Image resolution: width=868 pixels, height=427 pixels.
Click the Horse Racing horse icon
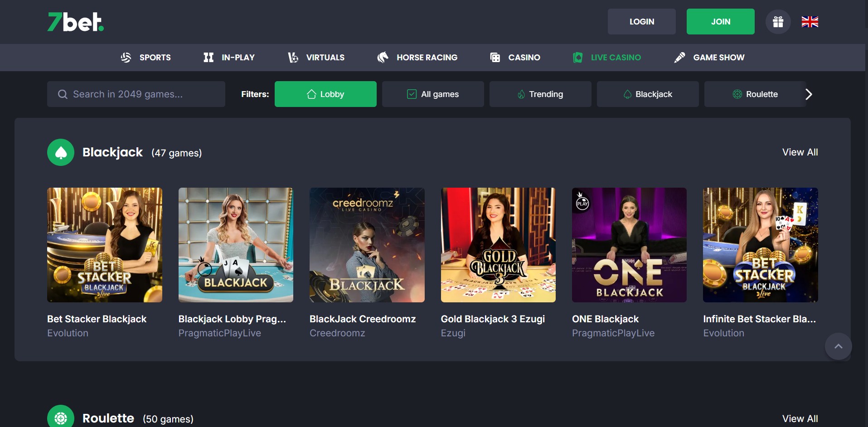(x=383, y=58)
